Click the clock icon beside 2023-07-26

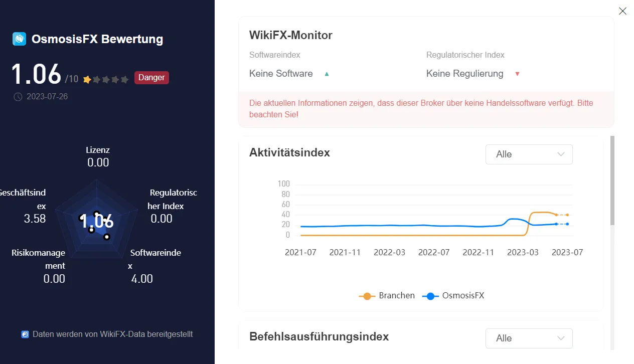pos(18,97)
